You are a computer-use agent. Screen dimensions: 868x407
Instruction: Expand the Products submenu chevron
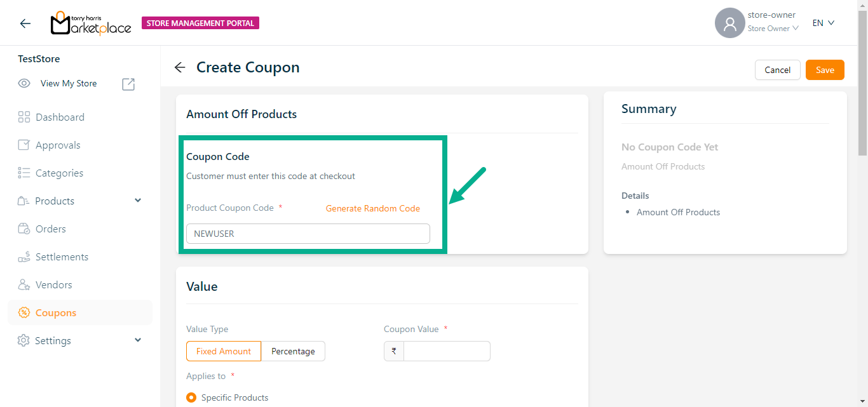[139, 201]
